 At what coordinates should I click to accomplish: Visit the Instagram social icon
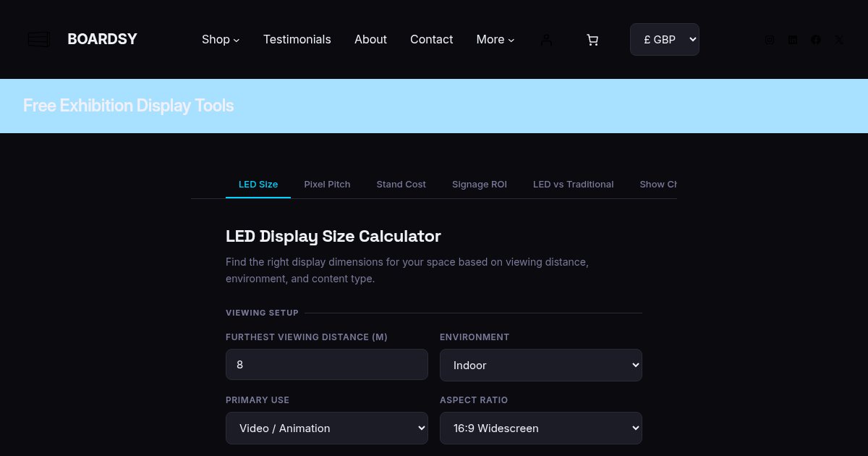pos(770,40)
